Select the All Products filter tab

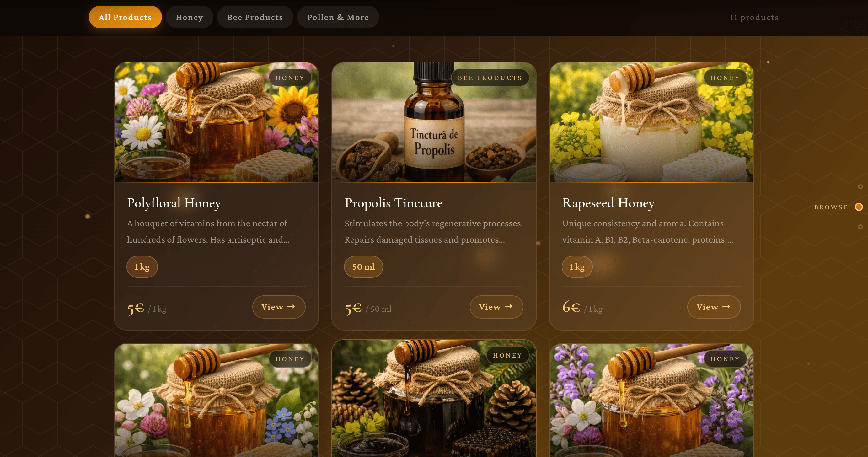125,17
